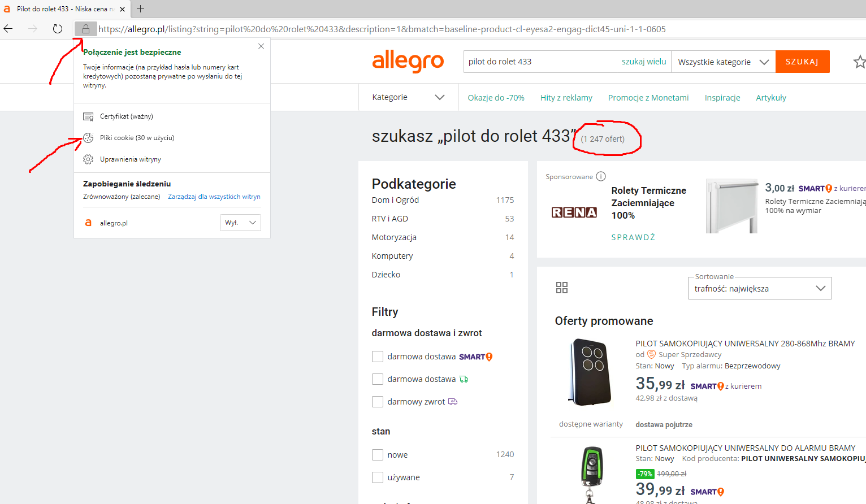Enable the darmowa dostawa SMART checkbox
The height and width of the screenshot is (504, 866).
coord(378,357)
